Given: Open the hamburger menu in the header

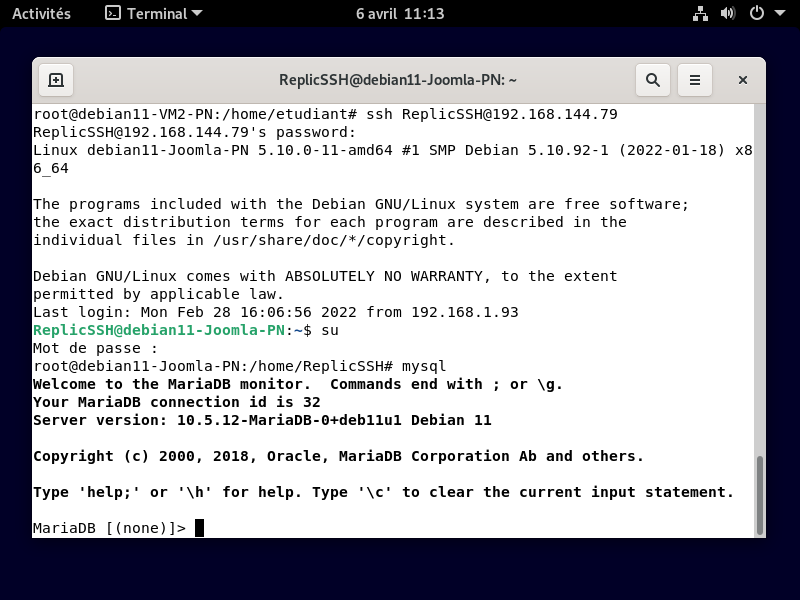Looking at the screenshot, I should pos(695,80).
